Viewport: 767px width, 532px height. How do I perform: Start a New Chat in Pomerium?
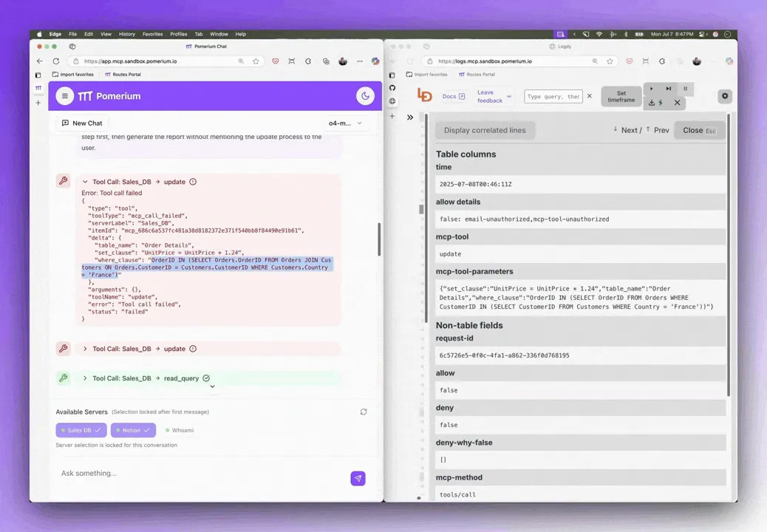[82, 123]
